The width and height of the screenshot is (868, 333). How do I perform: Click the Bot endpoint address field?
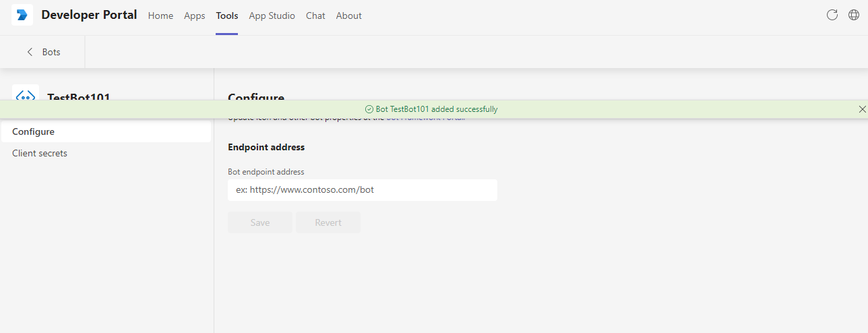coord(363,190)
